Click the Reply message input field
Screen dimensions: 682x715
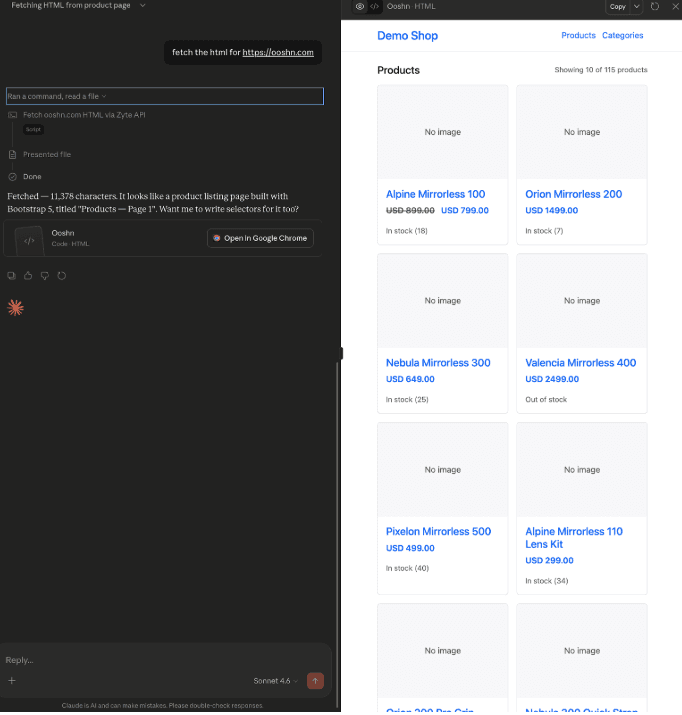click(x=150, y=660)
